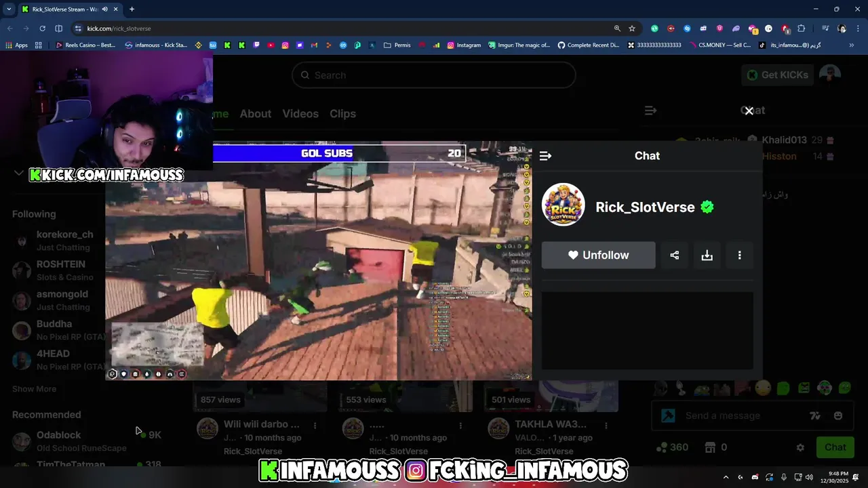Click the 857 views clip thumbnail
The height and width of the screenshot is (488, 868).
click(x=260, y=396)
